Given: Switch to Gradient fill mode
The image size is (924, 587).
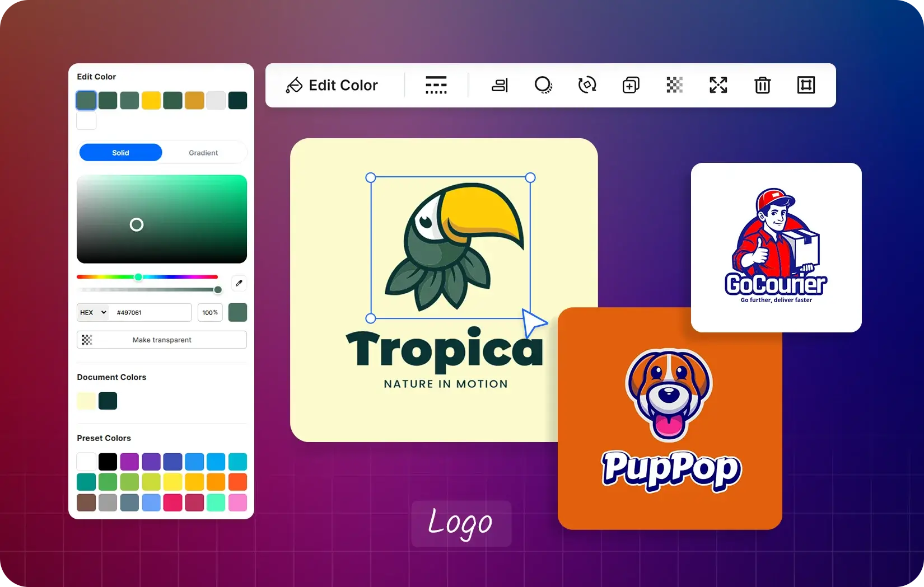Looking at the screenshot, I should point(203,153).
